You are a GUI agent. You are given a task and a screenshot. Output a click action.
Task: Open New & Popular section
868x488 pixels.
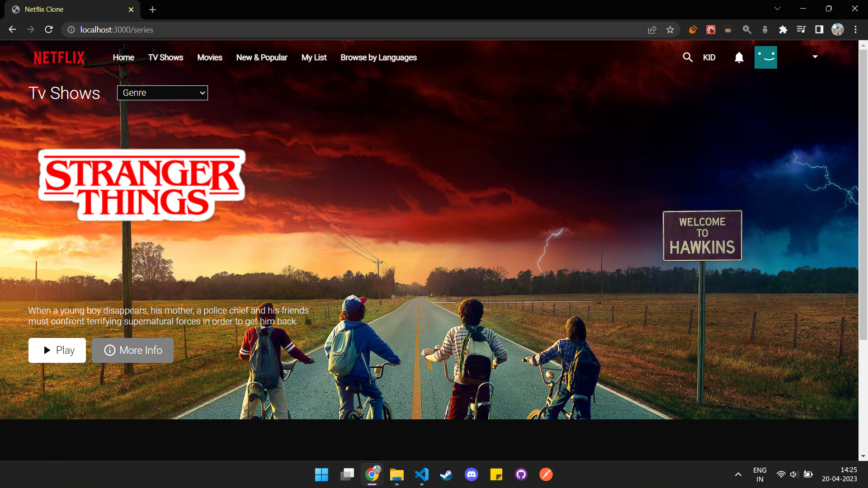click(x=262, y=57)
